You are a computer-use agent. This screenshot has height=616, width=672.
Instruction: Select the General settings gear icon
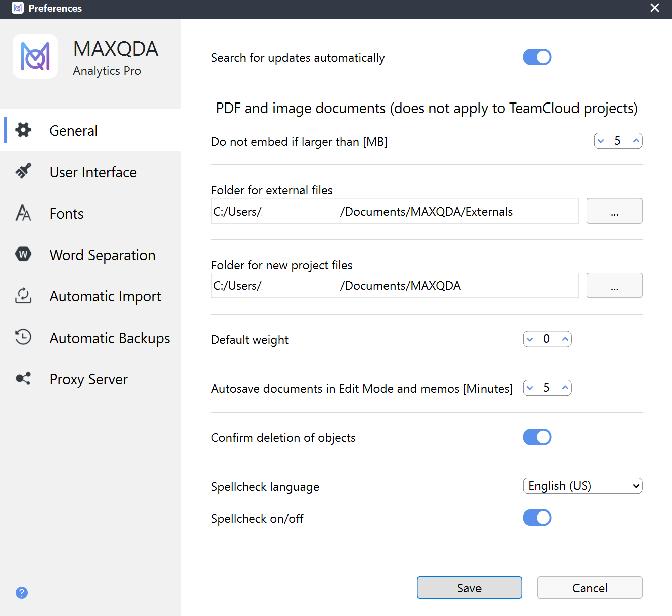pos(23,130)
